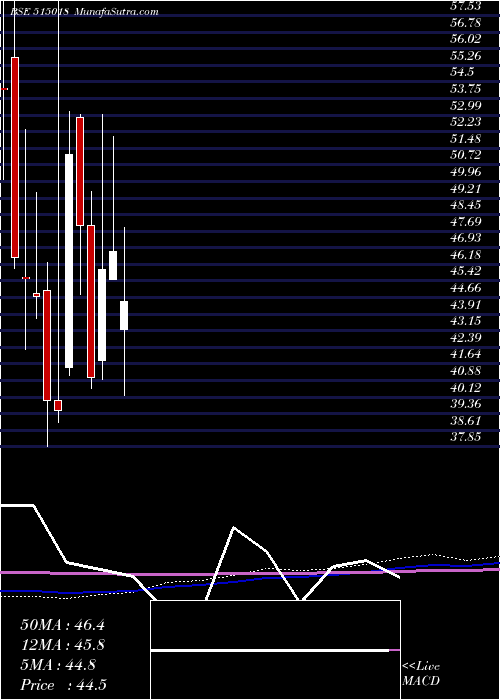Click the 56.78 price axis label

[x=466, y=22]
